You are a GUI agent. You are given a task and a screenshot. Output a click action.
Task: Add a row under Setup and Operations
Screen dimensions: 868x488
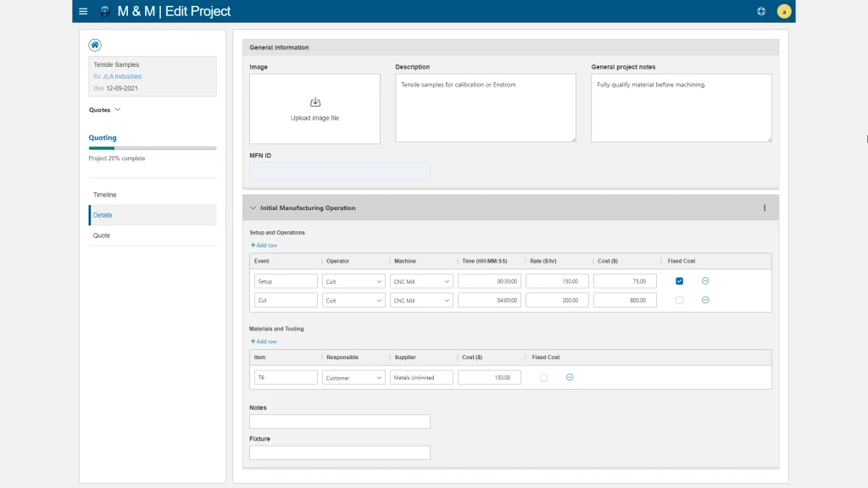point(264,245)
